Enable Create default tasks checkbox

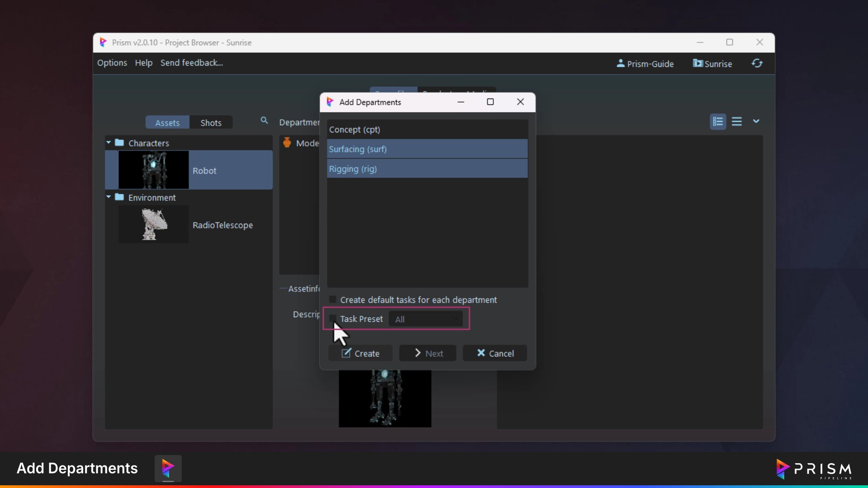[x=333, y=300]
